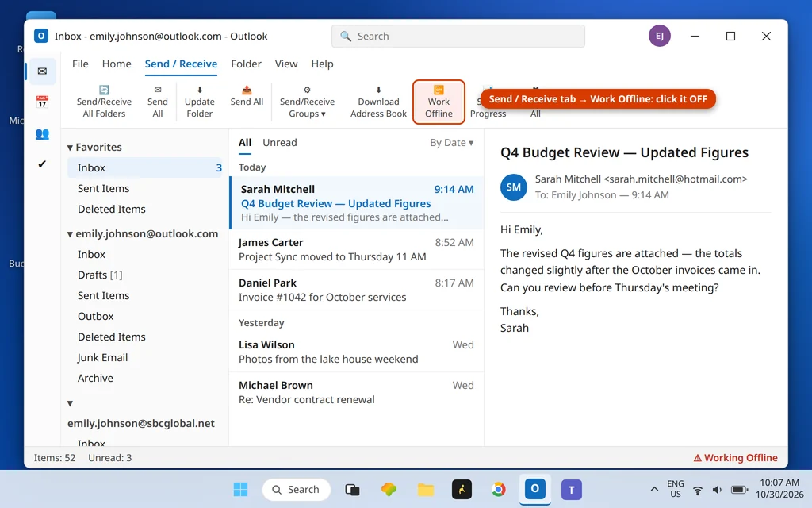Open Task View from the taskbar
The image size is (812, 508).
coord(352,489)
